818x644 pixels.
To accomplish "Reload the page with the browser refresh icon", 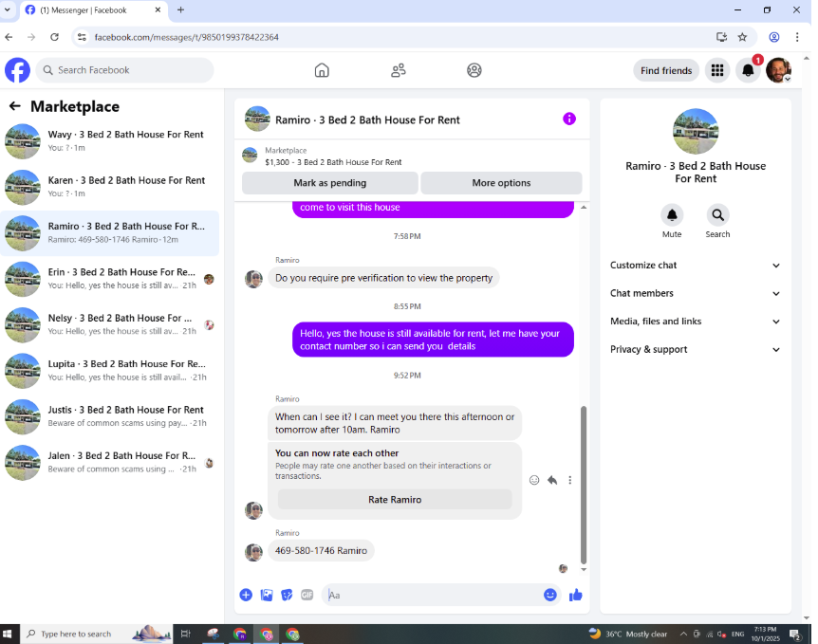I will 54,37.
